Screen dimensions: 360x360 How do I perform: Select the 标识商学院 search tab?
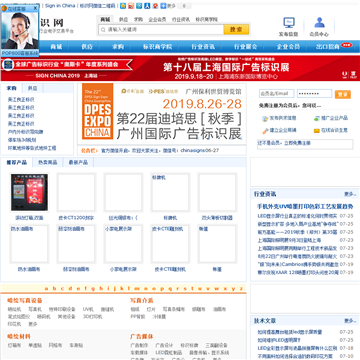pyautogui.click(x=206, y=19)
